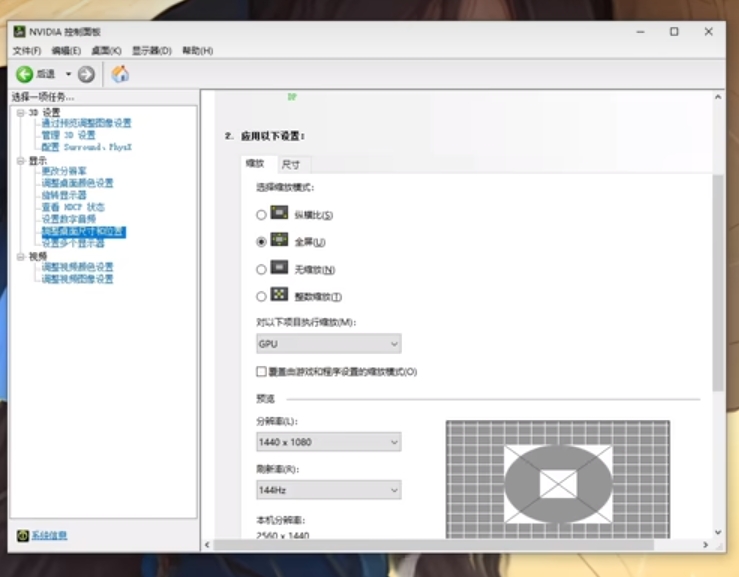Viewport: 739px width, 577px height.
Task: Click the scroll-right arrow at bottom
Action: [706, 545]
